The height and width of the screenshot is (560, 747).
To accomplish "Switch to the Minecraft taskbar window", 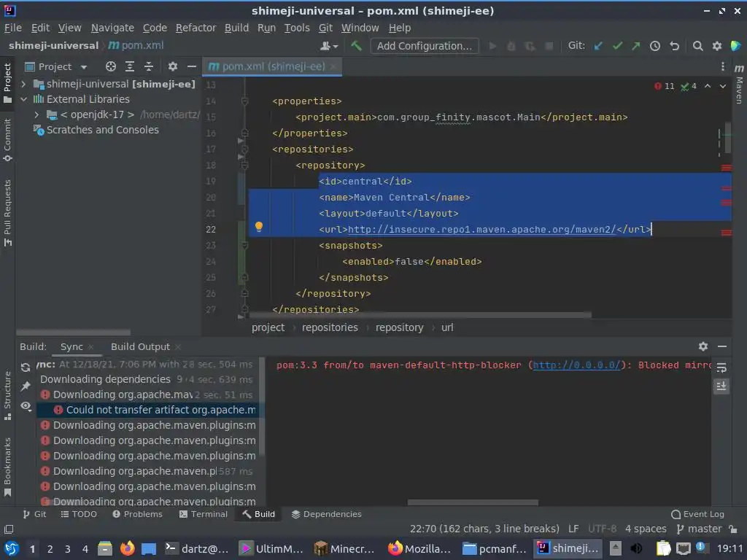I will click(x=344, y=548).
